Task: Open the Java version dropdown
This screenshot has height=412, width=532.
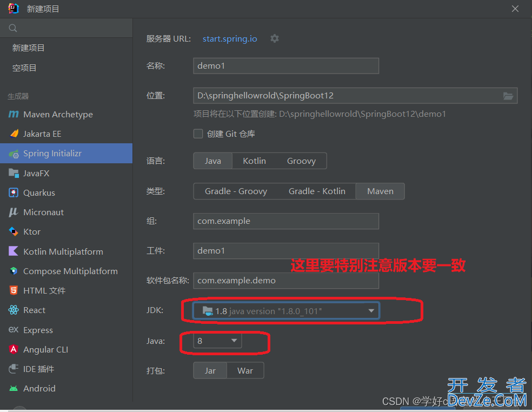Action: [234, 341]
